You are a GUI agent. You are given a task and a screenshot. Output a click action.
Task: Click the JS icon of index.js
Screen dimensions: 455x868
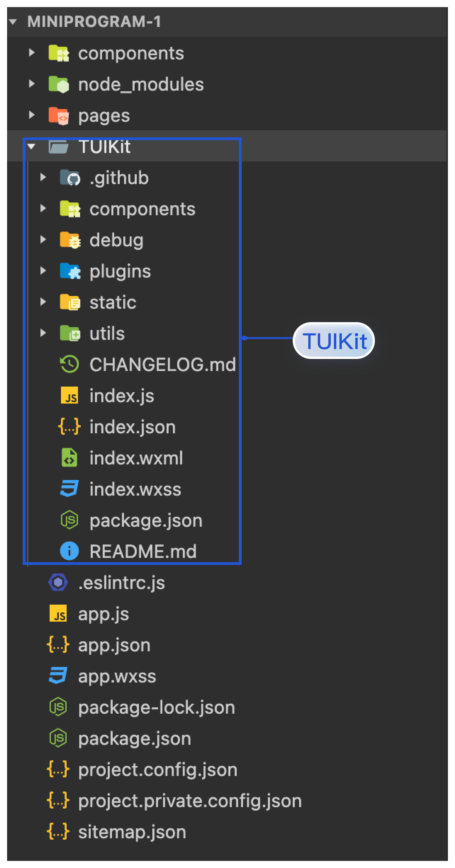70,395
